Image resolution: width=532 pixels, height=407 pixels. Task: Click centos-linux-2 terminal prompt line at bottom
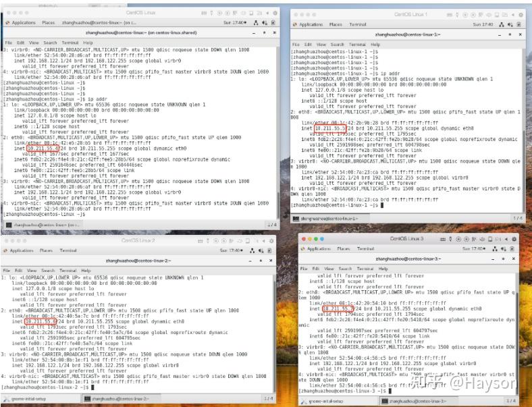tap(48, 387)
